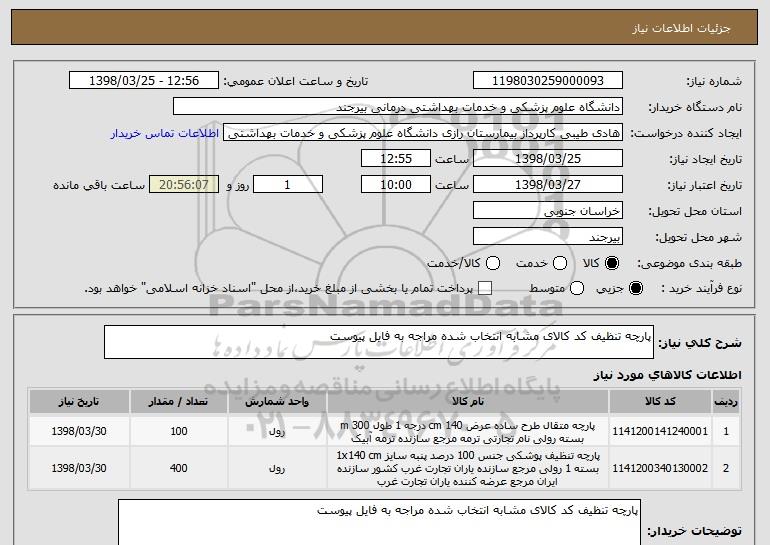Click quantity cell 400

(178, 468)
